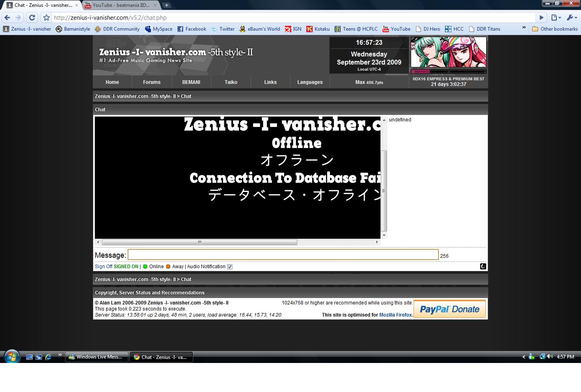Open the BEMANI menu item
Viewport: 581px width, 392px height.
[191, 82]
